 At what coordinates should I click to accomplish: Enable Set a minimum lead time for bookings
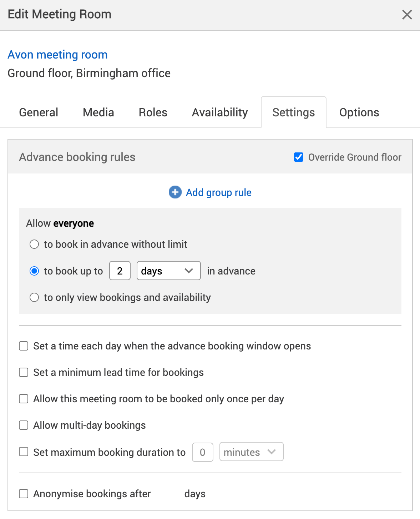coord(23,372)
